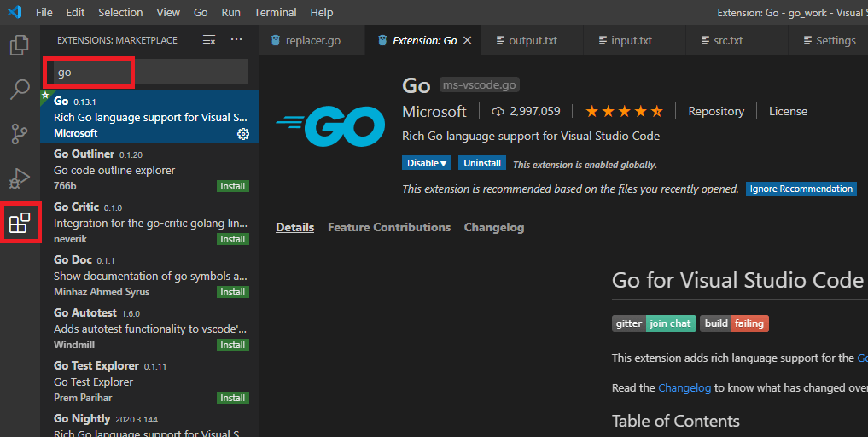Select the Go Test Explorer list entry
The height and width of the screenshot is (437, 868).
tap(149, 381)
